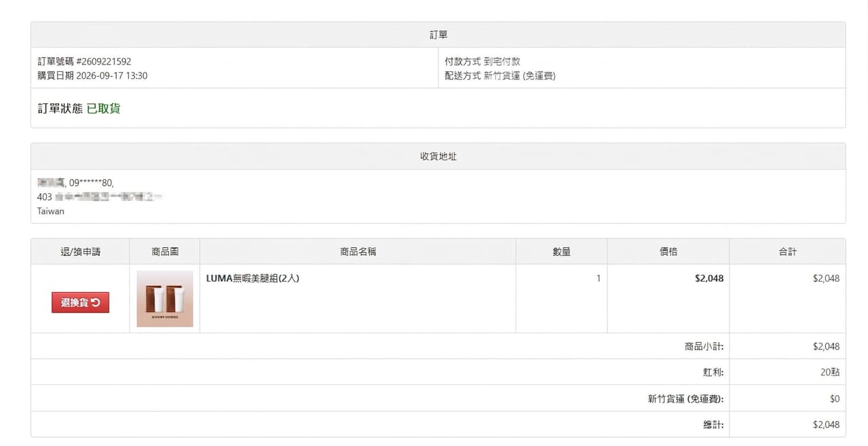Click the 配送方式 delivery method line
This screenshot has height=446, width=868.
[x=500, y=75]
